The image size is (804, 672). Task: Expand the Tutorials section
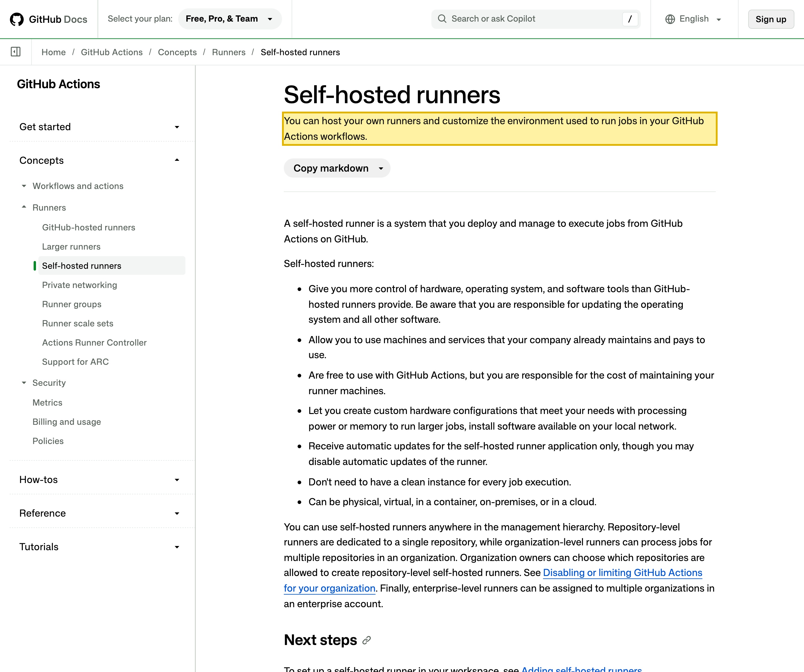(100, 547)
